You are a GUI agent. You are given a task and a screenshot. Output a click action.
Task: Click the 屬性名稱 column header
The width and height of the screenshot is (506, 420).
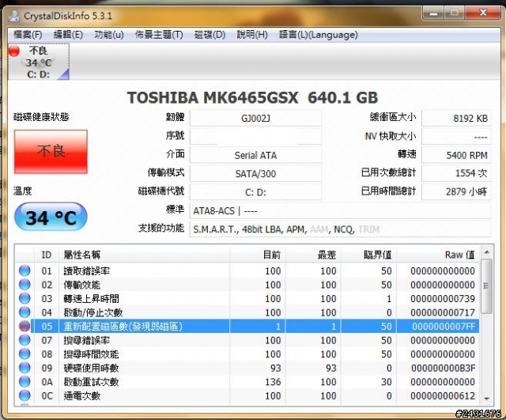[144, 255]
